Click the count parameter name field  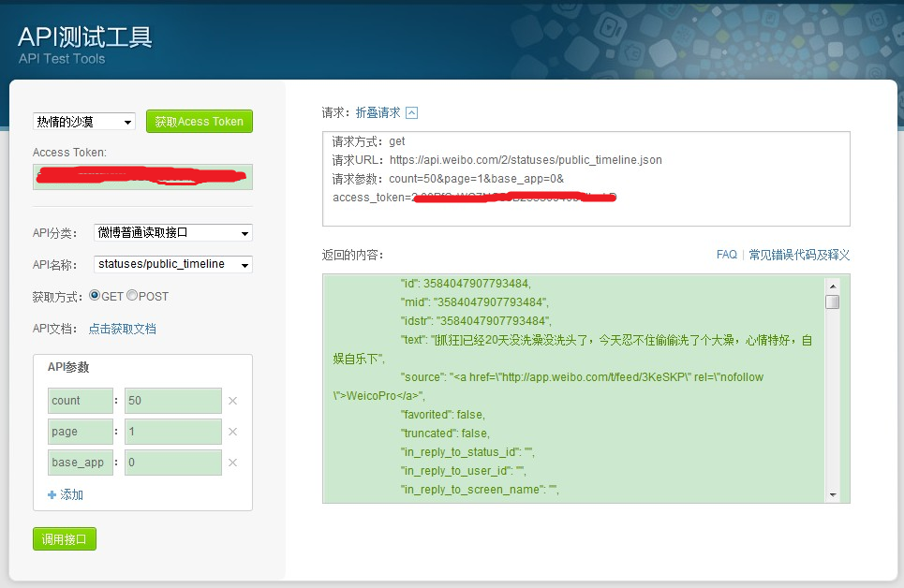click(81, 401)
